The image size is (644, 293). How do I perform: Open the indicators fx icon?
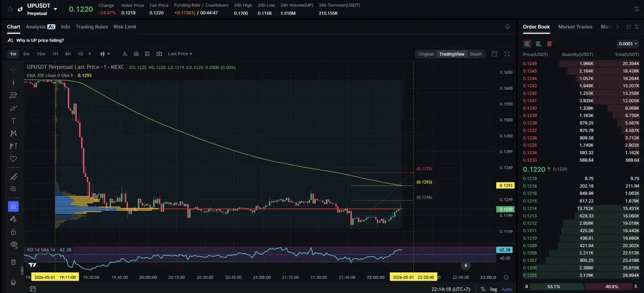point(125,54)
